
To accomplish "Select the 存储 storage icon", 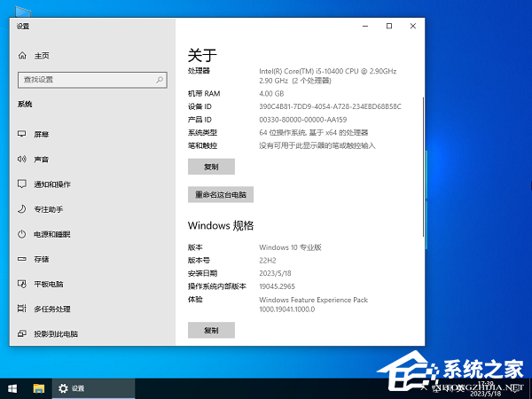I will 22,259.
